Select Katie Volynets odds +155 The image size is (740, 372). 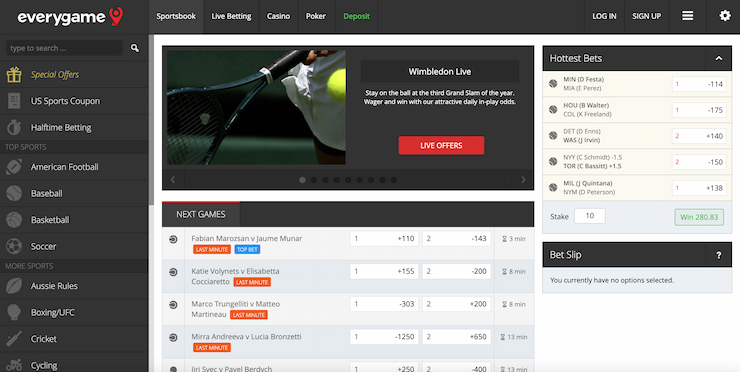(384, 271)
